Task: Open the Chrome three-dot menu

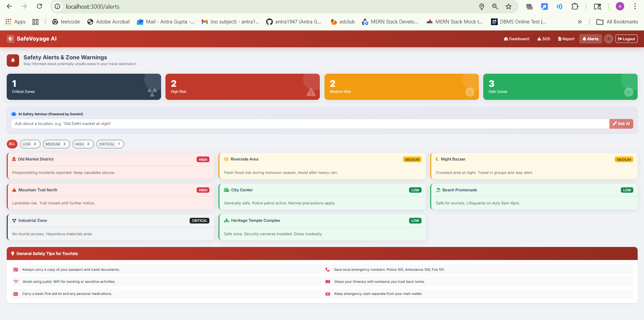Action: (x=635, y=6)
